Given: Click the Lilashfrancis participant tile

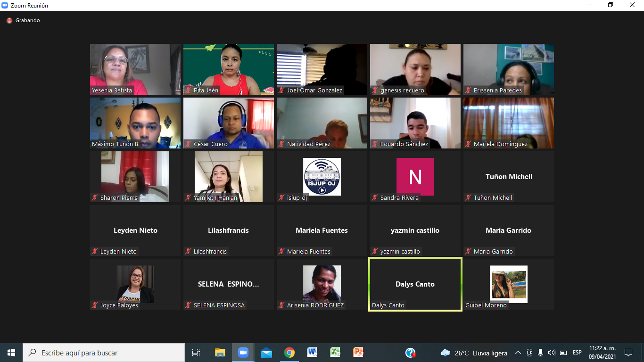Looking at the screenshot, I should pos(229,230).
